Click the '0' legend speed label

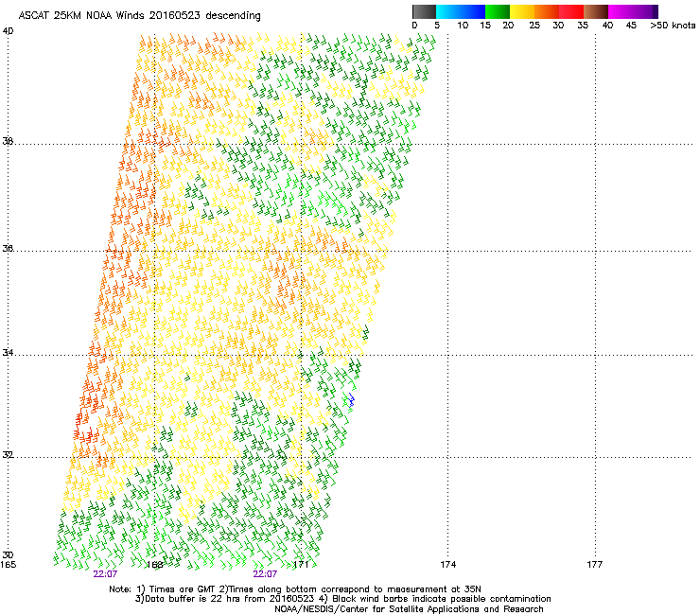tap(414, 26)
